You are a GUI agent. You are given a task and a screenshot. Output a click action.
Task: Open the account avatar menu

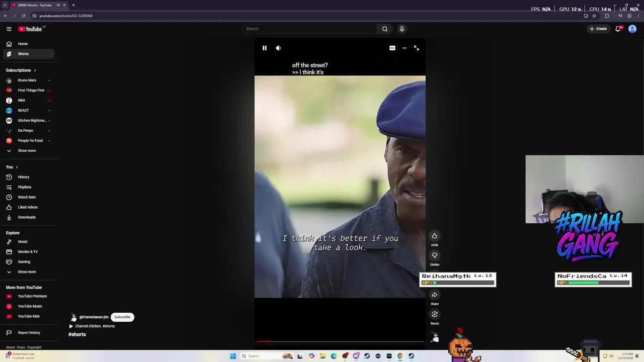[x=632, y=29]
